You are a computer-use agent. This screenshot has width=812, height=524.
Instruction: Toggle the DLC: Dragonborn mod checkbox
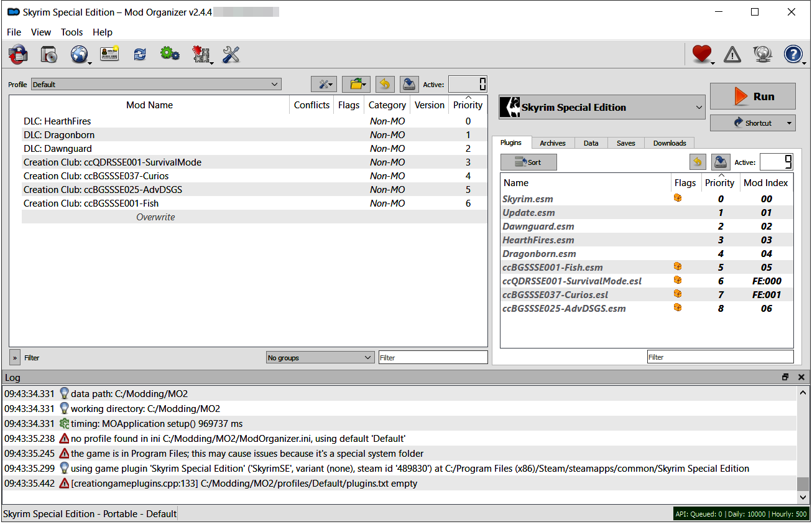coord(16,134)
